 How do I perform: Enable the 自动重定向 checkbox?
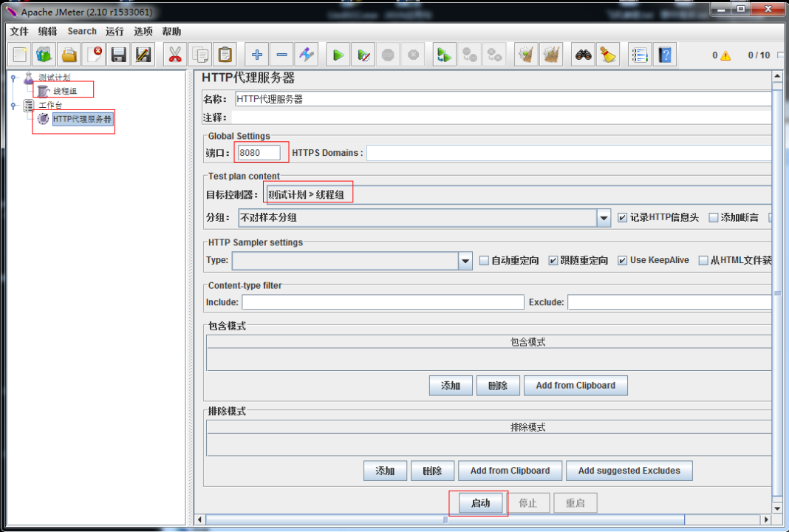pyautogui.click(x=484, y=260)
